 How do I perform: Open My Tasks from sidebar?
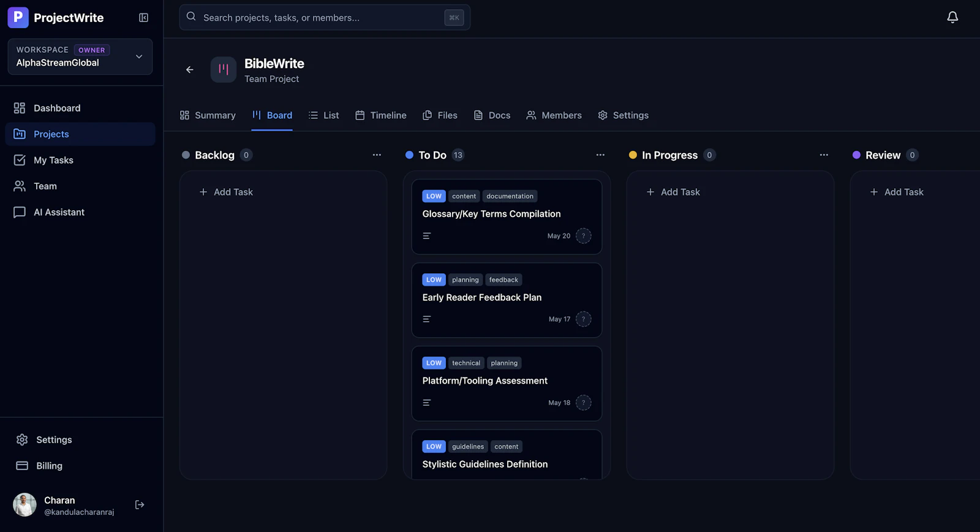80,160
